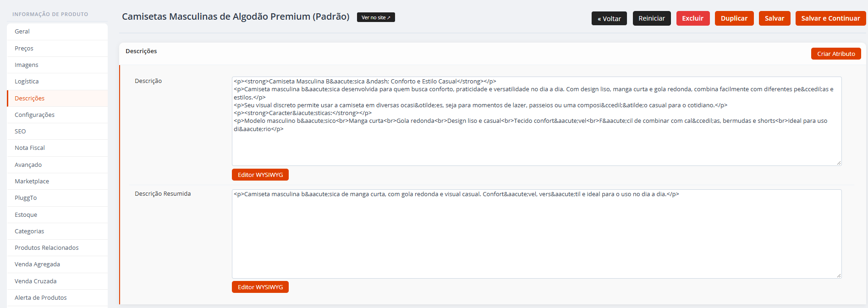Image resolution: width=868 pixels, height=308 pixels.
Task: Select Avançado in the sidebar
Action: click(57, 165)
